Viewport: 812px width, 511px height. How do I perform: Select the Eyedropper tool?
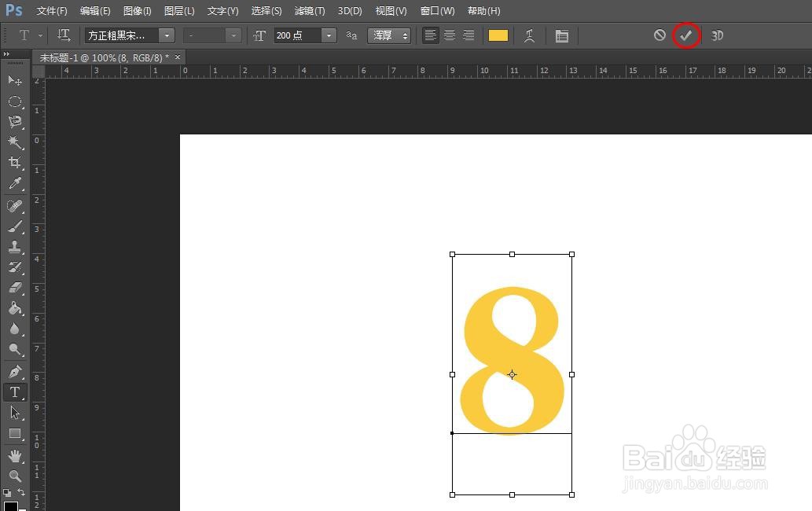[14, 183]
